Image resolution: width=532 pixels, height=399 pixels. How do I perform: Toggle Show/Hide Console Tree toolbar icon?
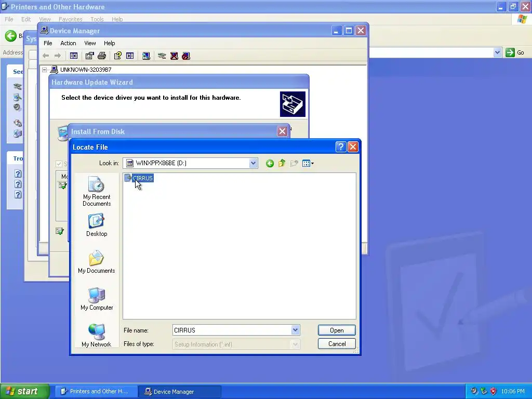tap(74, 56)
